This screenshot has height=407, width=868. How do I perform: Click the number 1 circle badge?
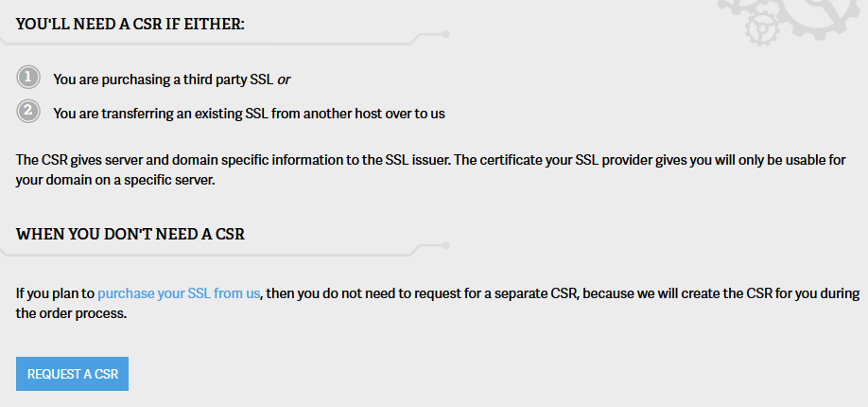[28, 78]
